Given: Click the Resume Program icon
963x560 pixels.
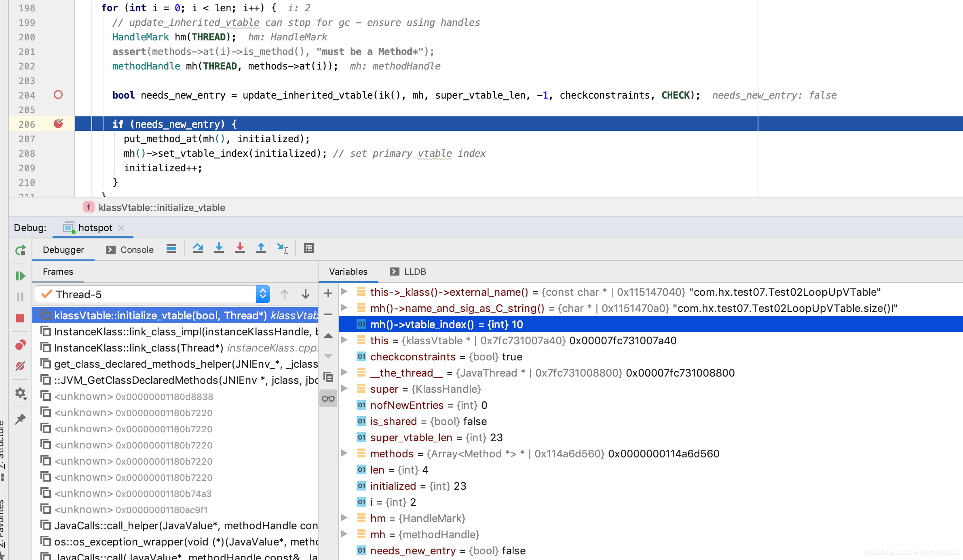Looking at the screenshot, I should point(20,276).
